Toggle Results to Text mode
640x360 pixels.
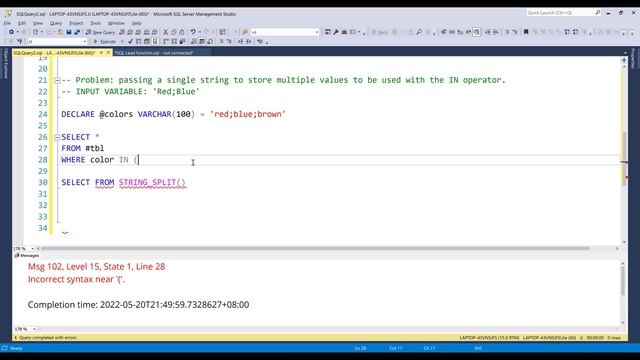coord(193,41)
